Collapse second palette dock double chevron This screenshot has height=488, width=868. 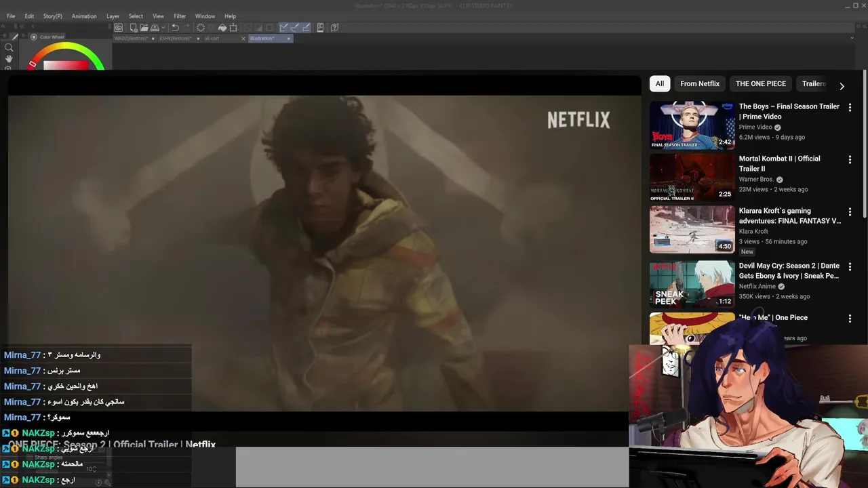coord(22,26)
